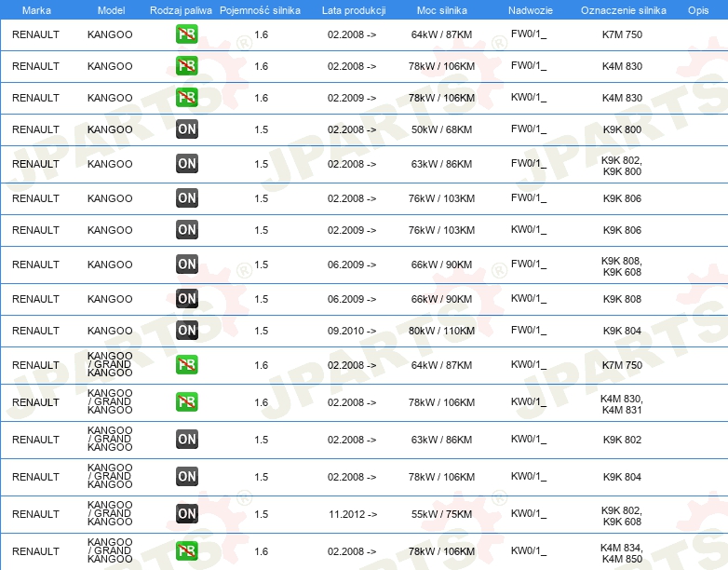Click the petrol icon in the K4M 834, K4M 850 row
The width and height of the screenshot is (728, 570).
click(186, 550)
